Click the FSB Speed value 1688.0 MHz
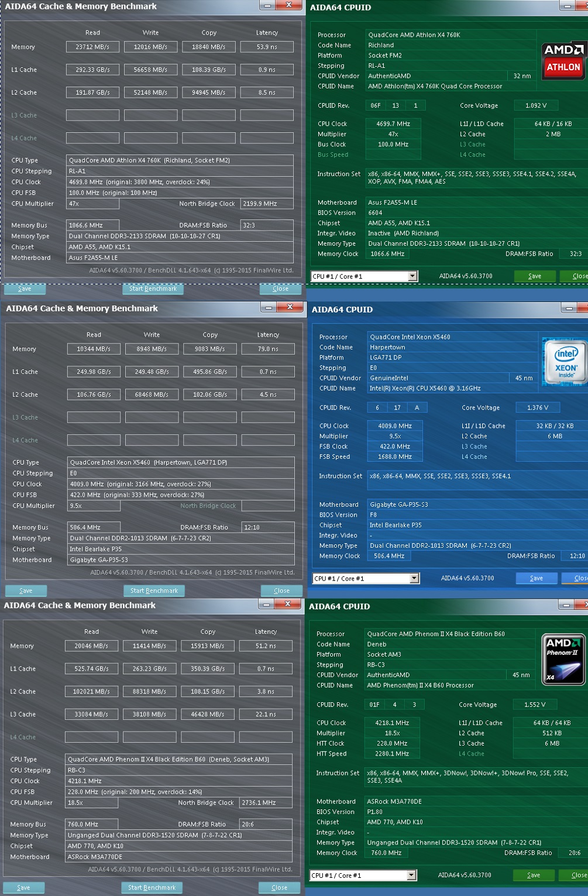 coord(395,457)
